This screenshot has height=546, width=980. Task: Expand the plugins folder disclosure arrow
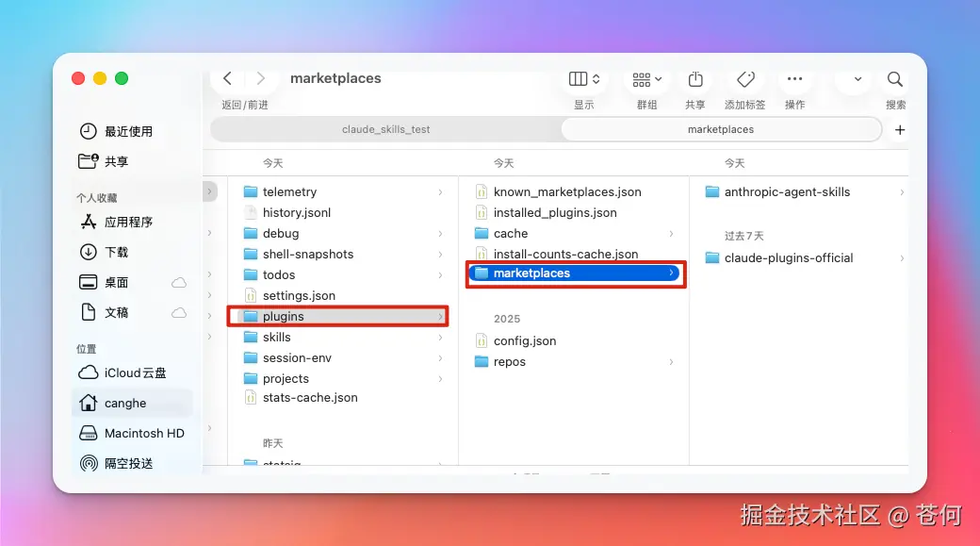[439, 316]
